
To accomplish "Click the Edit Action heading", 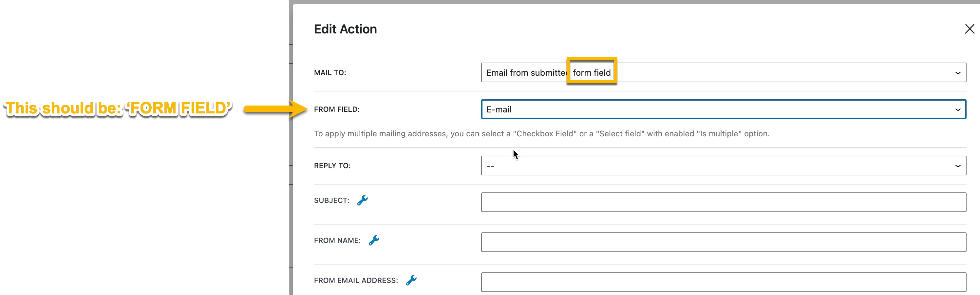I will pyautogui.click(x=345, y=29).
